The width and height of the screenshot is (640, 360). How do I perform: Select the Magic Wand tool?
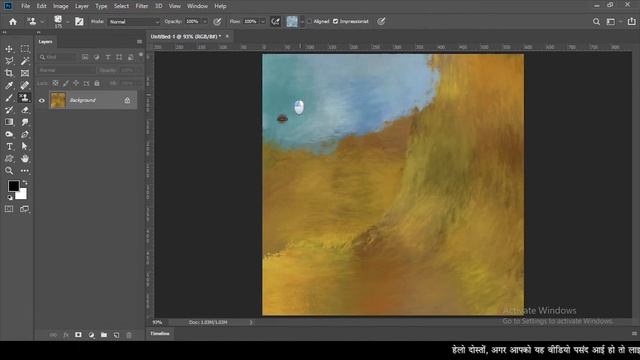(25, 61)
